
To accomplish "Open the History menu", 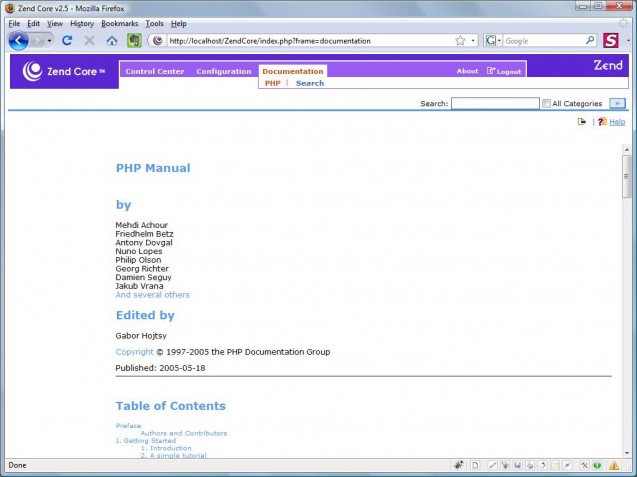I will (82, 24).
